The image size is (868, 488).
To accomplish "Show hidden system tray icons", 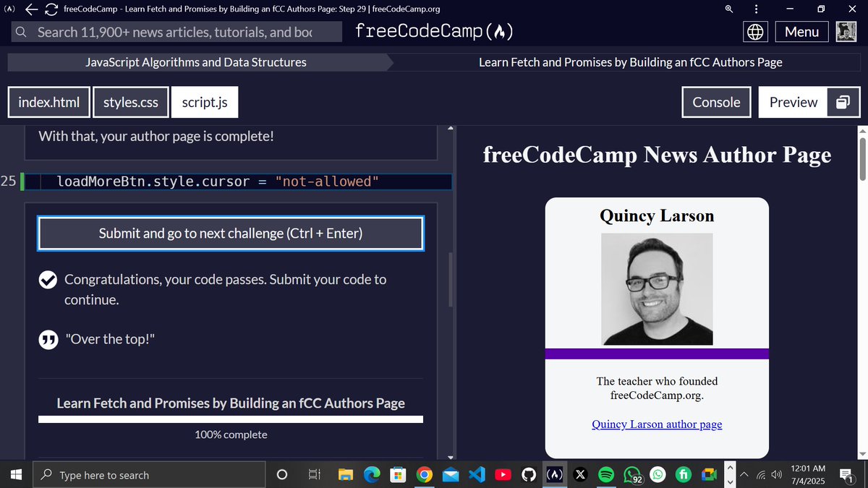I will [744, 475].
